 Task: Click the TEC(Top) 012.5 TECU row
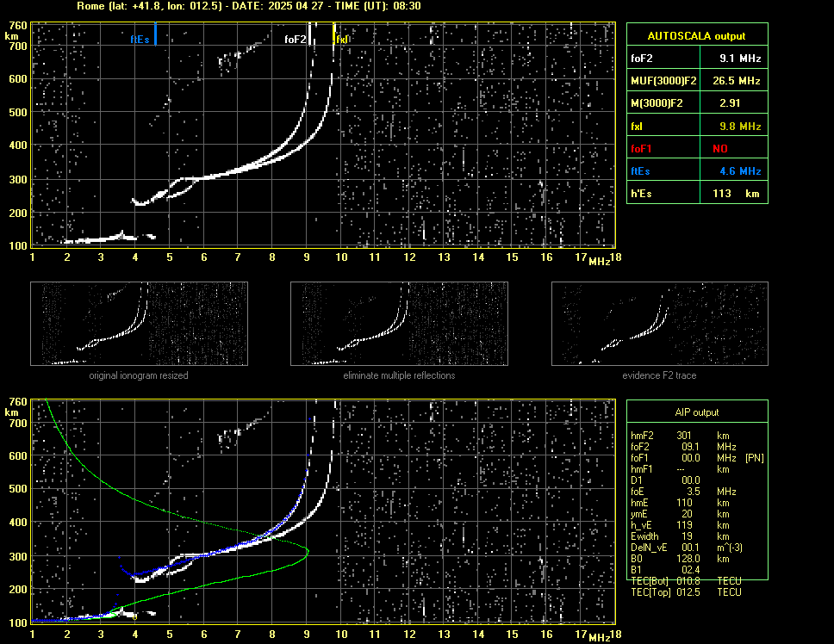coord(686,592)
